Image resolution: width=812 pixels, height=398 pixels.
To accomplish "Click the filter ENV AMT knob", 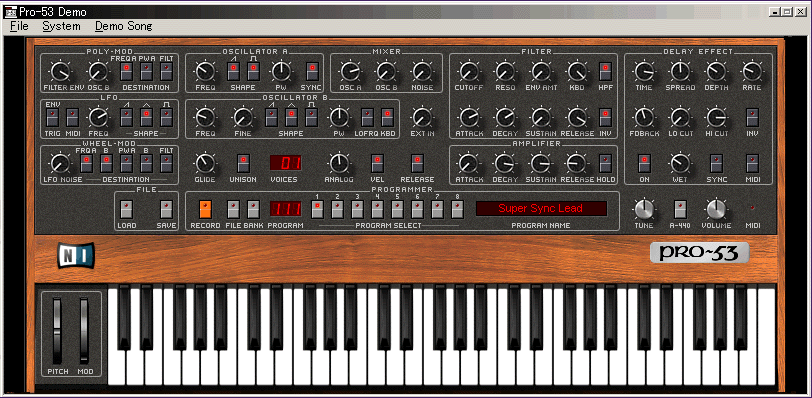I will click(x=541, y=71).
